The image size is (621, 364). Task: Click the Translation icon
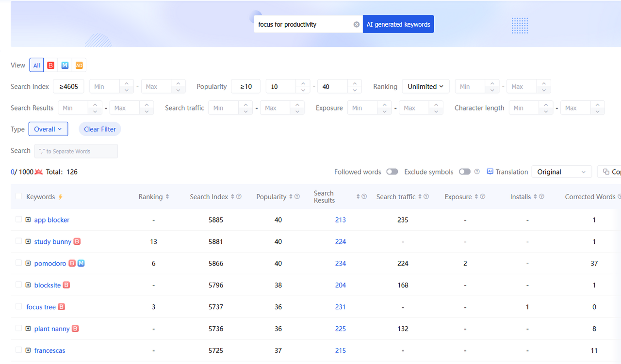tap(490, 172)
